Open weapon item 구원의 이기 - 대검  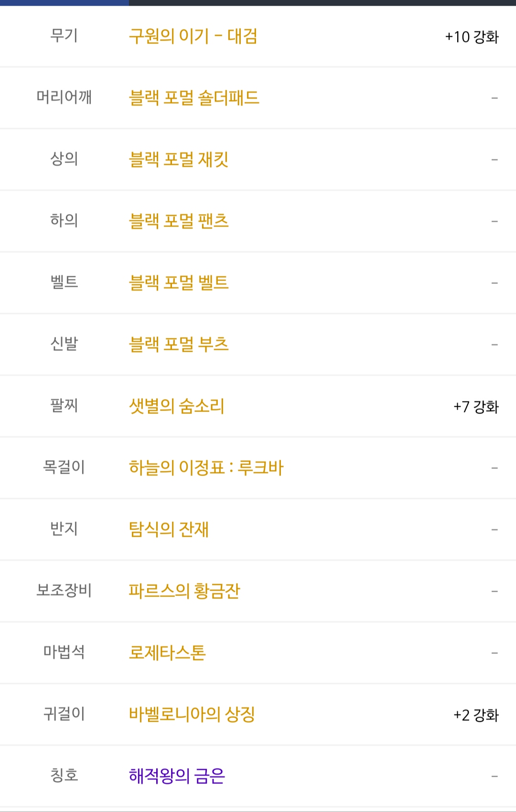pos(193,36)
